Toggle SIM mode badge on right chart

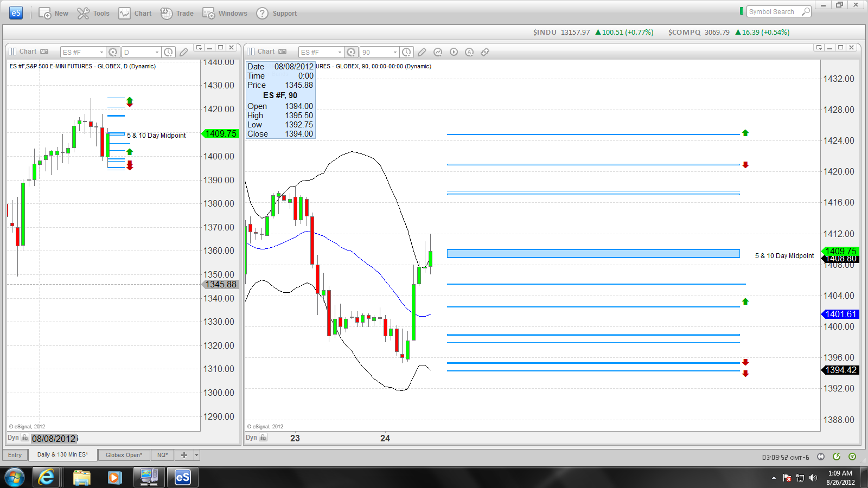pos(283,52)
